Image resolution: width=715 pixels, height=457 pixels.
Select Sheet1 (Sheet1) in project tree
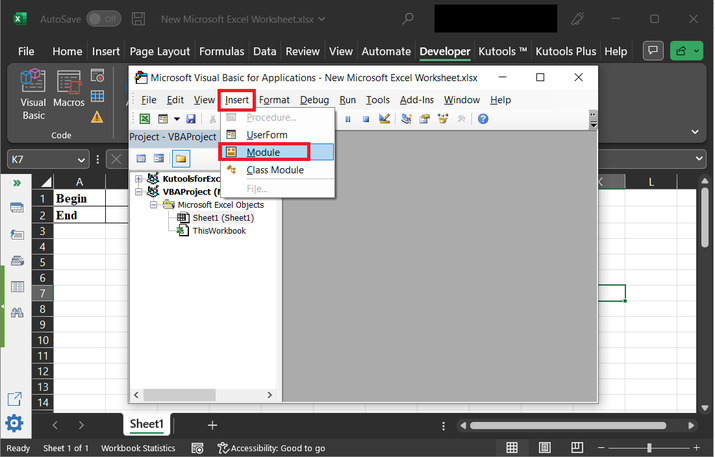[223, 218]
